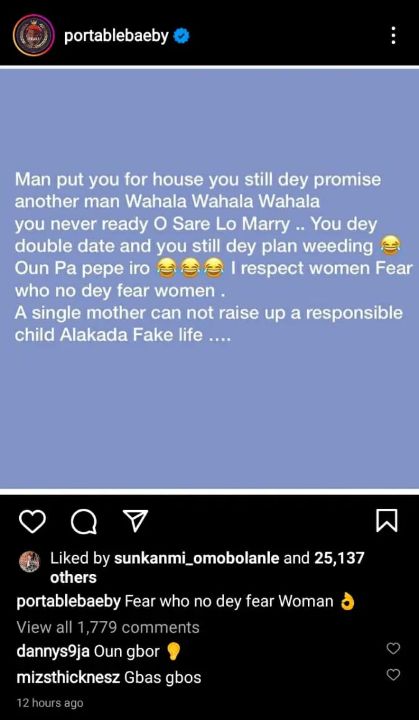Tap the 12 hours ago timestamp
This screenshot has width=419, height=720.
tap(50, 703)
